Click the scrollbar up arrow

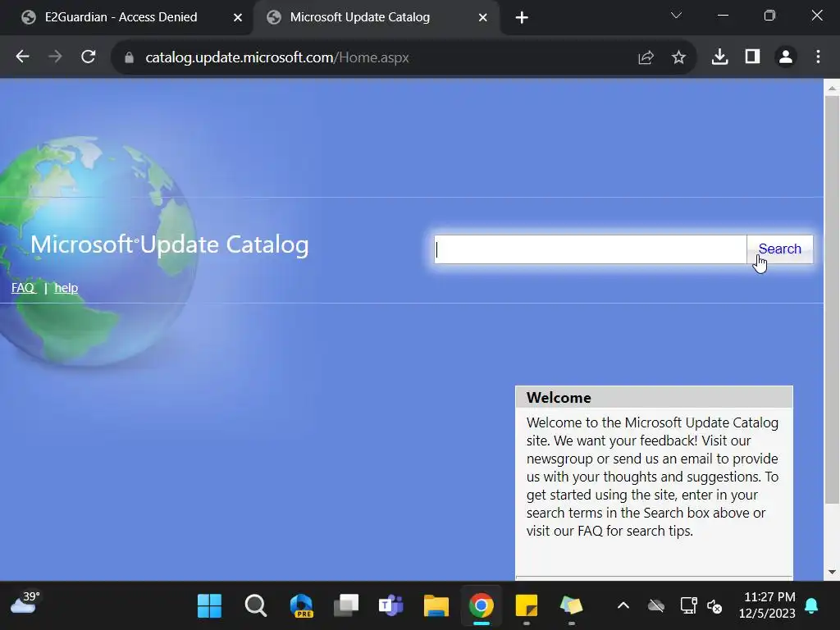[x=832, y=87]
